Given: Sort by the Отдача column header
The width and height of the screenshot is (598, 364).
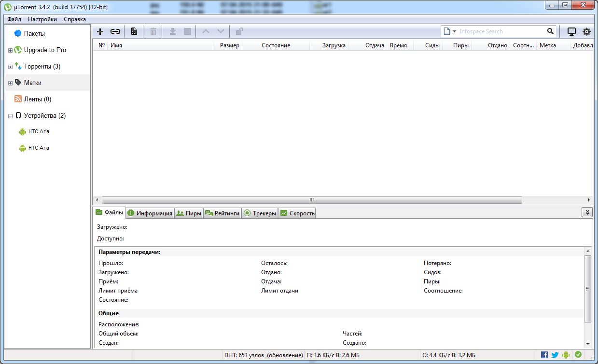Looking at the screenshot, I should [x=367, y=45].
